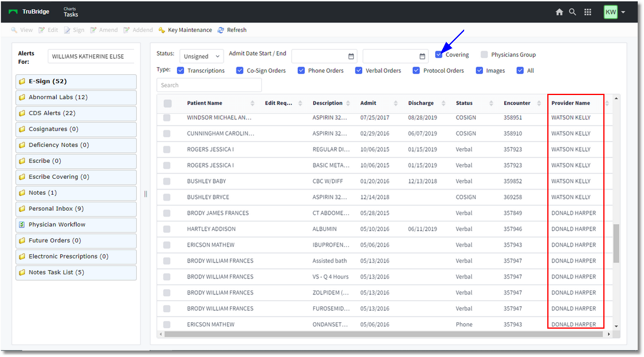Click the TruBridge logo
644x357 pixels.
coord(29,11)
